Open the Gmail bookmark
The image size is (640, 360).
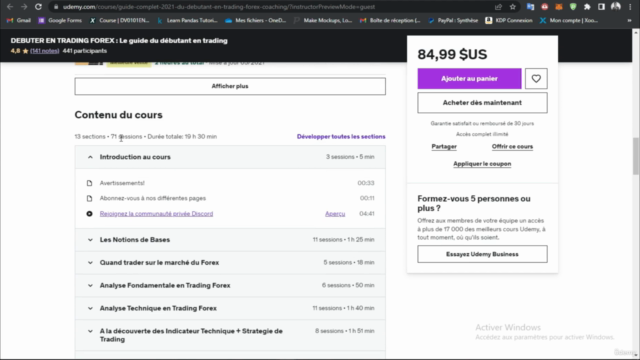[19, 20]
